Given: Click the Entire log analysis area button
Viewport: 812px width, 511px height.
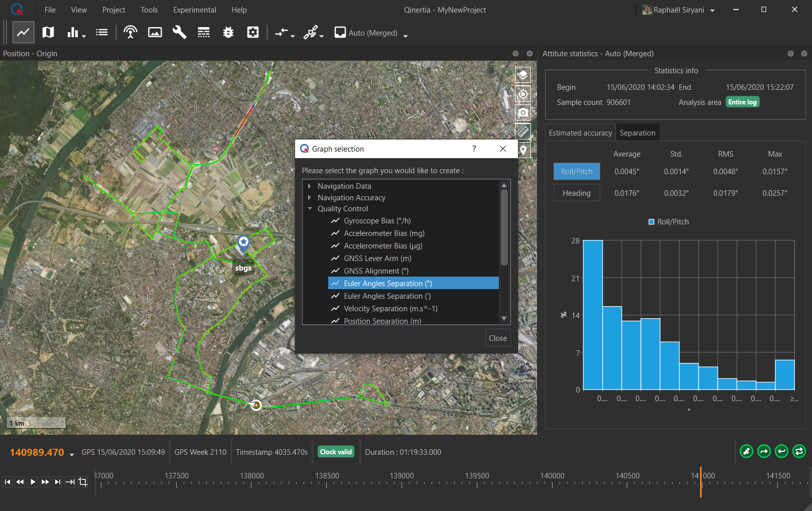Looking at the screenshot, I should (x=742, y=102).
